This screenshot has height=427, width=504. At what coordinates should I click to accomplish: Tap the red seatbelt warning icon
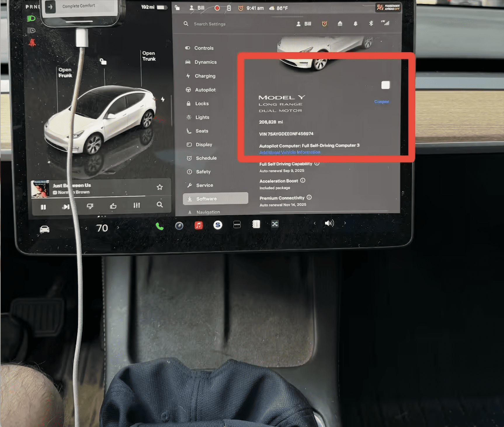pyautogui.click(x=32, y=43)
